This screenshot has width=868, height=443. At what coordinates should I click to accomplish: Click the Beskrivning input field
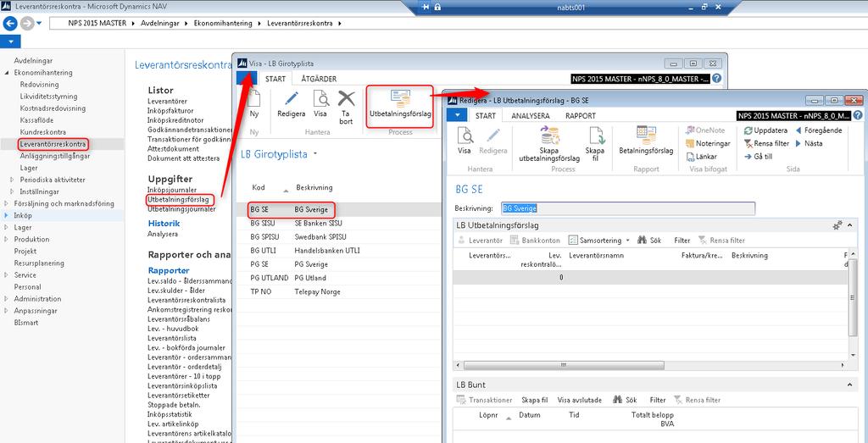point(628,208)
